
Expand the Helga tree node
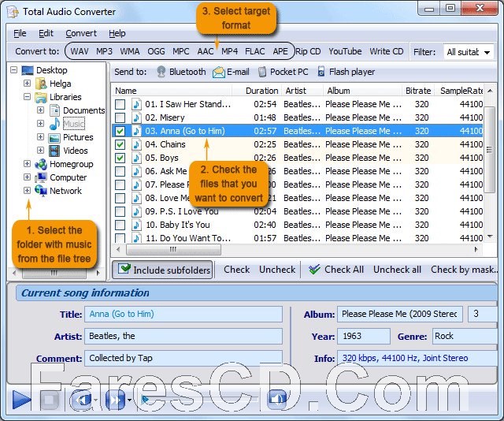pyautogui.click(x=27, y=84)
